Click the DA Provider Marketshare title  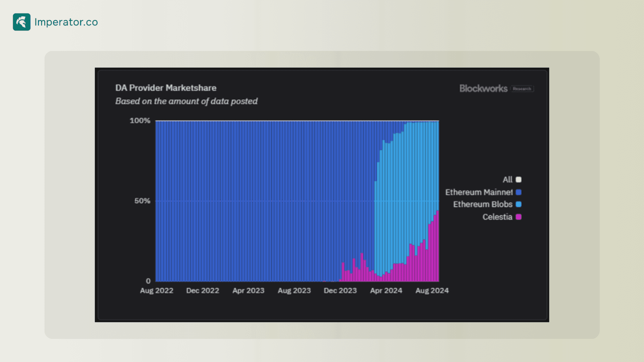coord(166,88)
